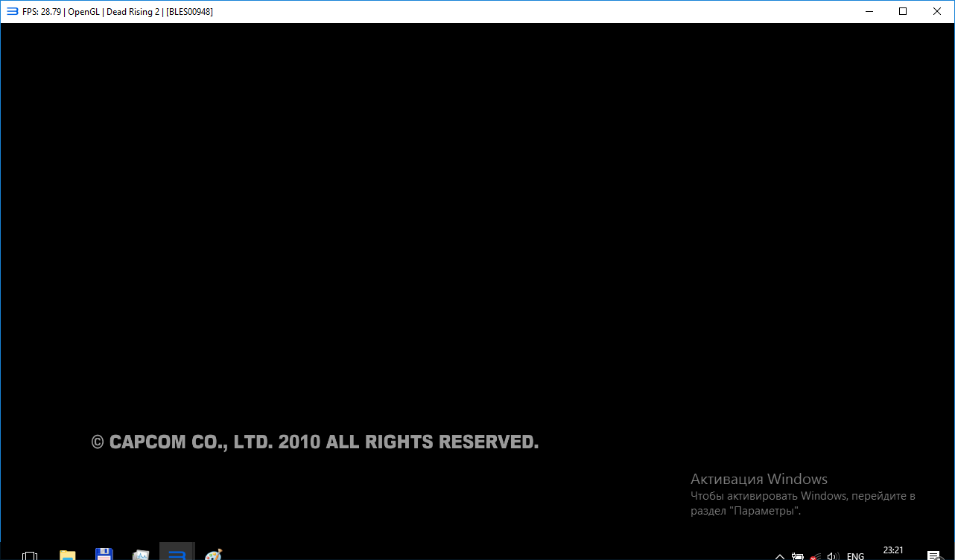This screenshot has height=560, width=955.
Task: Close the Dead Rising 2 window
Action: 937,11
